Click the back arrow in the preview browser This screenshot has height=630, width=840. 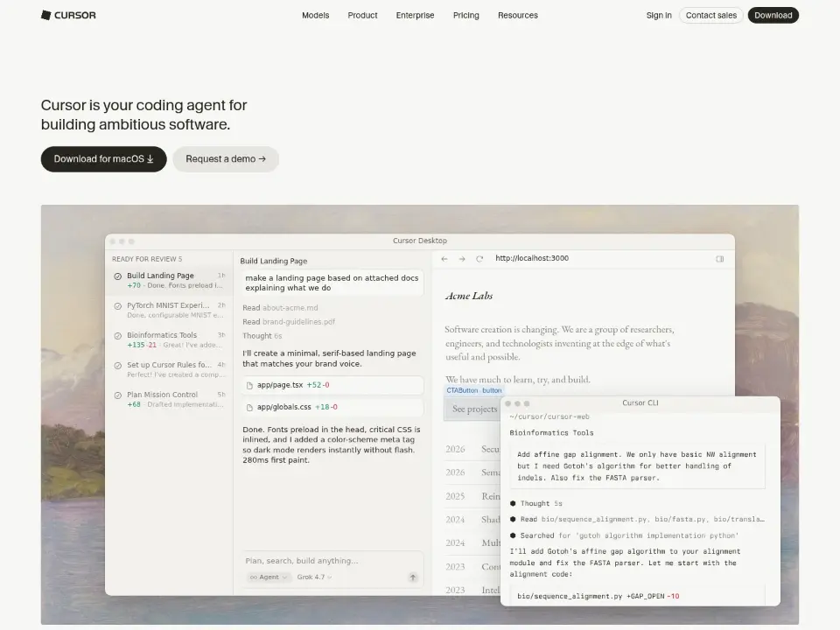pyautogui.click(x=444, y=259)
